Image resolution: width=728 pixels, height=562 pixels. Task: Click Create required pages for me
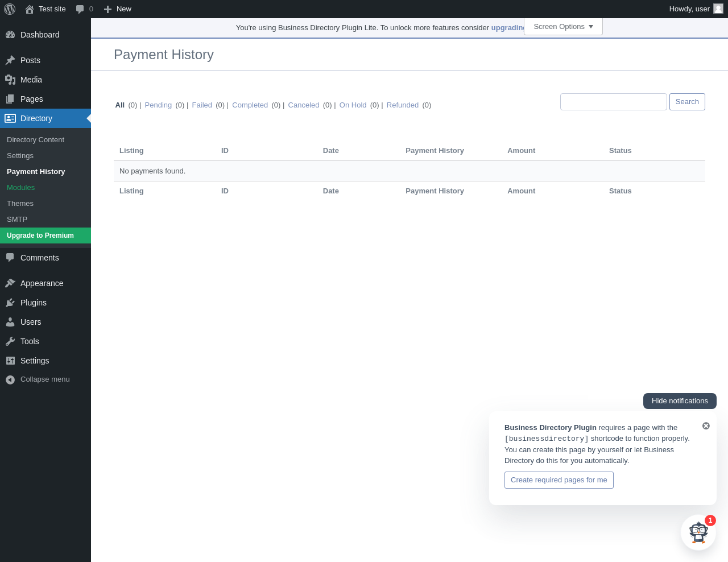[559, 480]
